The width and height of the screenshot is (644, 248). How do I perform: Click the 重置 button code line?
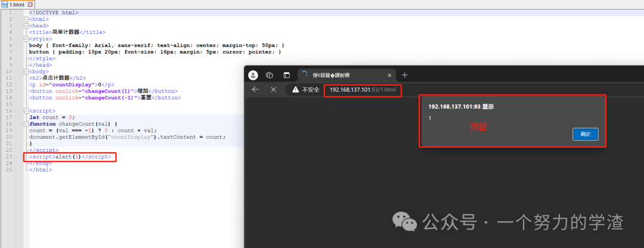click(105, 98)
